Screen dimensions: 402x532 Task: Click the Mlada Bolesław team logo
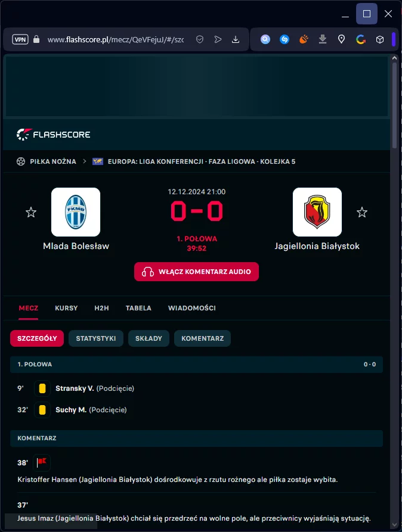point(76,212)
